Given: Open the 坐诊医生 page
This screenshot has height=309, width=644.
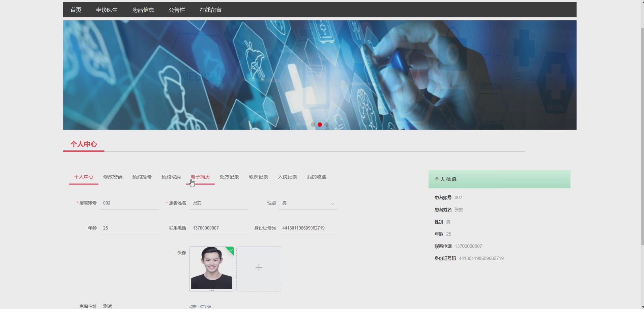Looking at the screenshot, I should coord(107,10).
